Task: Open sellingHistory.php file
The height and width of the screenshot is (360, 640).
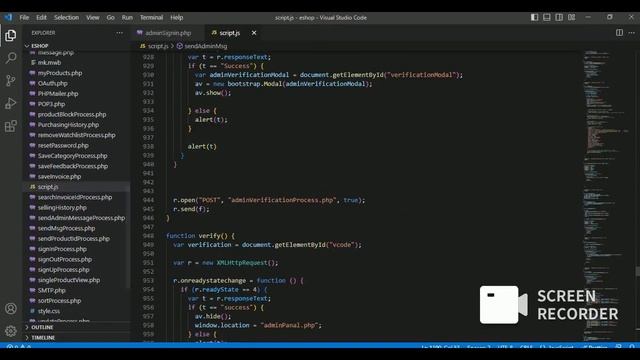Action: (x=62, y=207)
